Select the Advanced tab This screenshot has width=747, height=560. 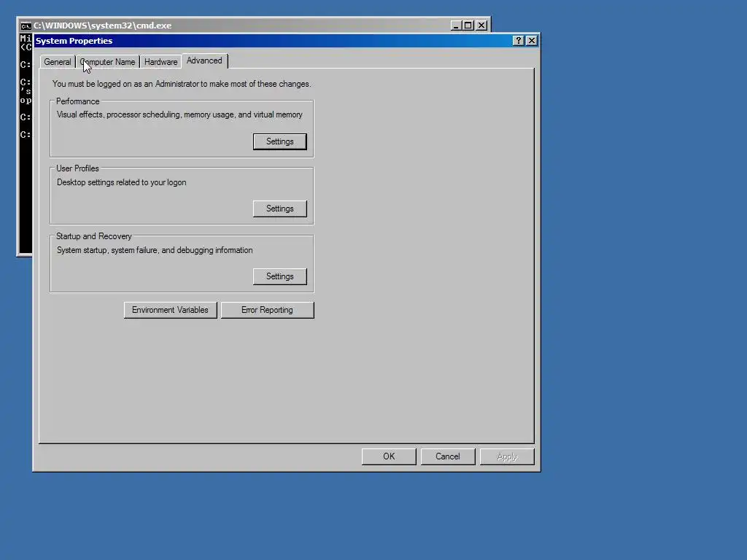click(x=204, y=61)
